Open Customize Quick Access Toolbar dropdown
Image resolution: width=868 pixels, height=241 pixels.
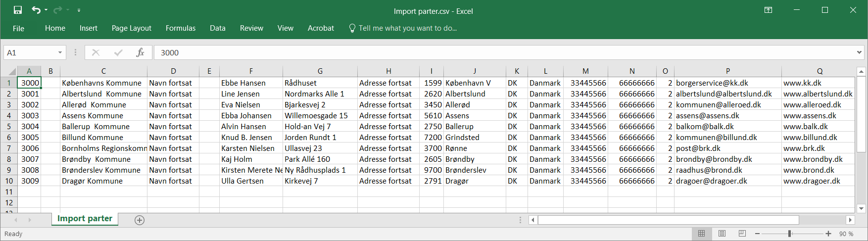79,10
